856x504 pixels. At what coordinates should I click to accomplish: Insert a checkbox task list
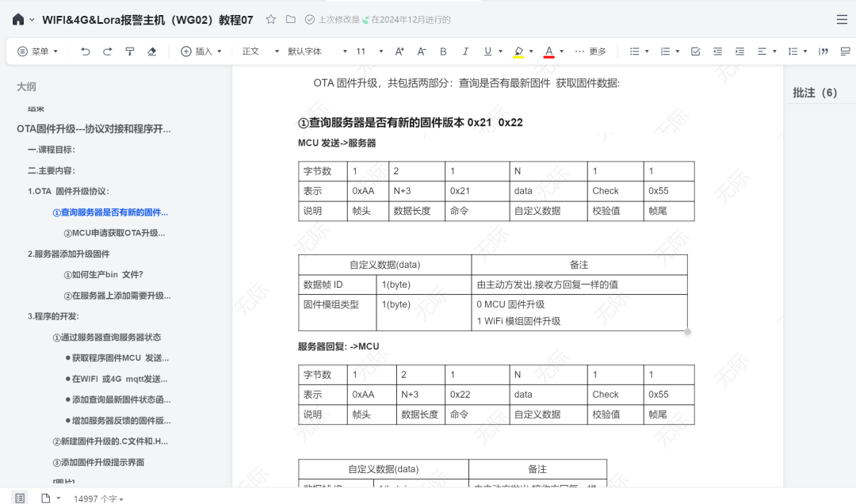[x=696, y=52]
